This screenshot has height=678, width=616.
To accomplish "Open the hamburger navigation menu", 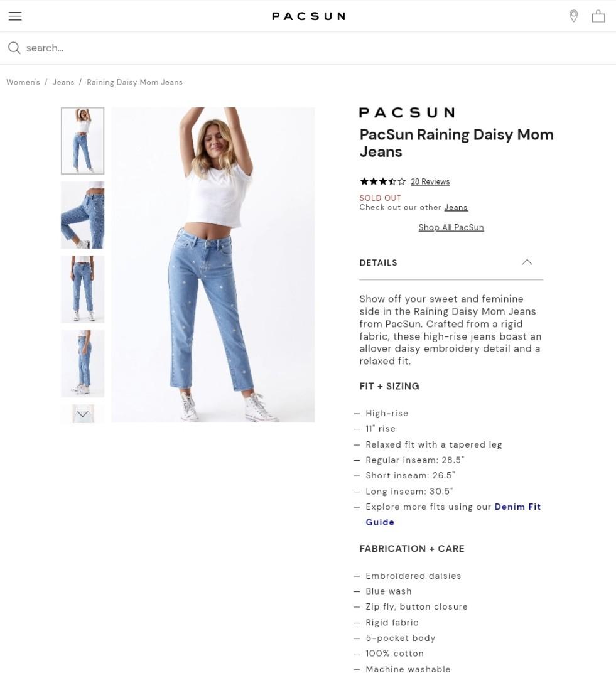I will [x=15, y=16].
